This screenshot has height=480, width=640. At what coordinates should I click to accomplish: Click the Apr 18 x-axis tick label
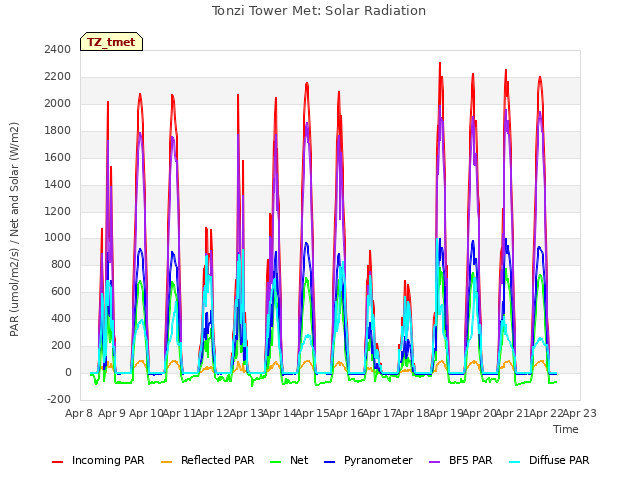click(x=413, y=413)
